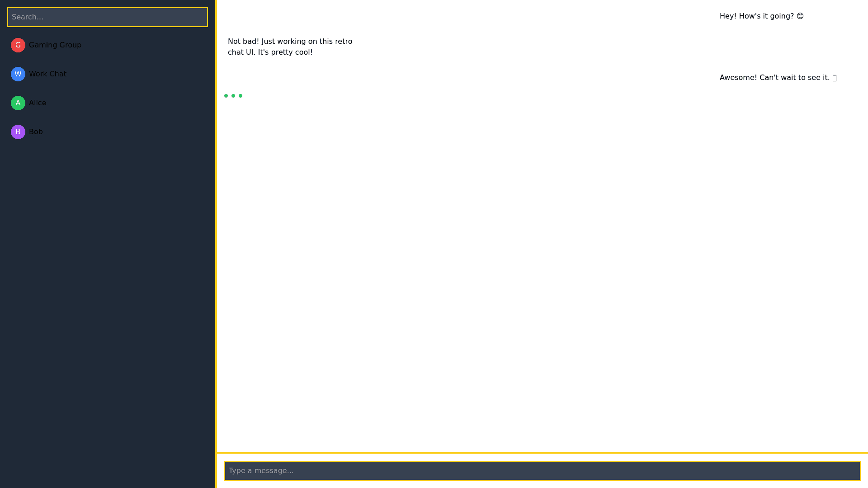Click the green A avatar icon
The image size is (868, 488).
pyautogui.click(x=18, y=103)
